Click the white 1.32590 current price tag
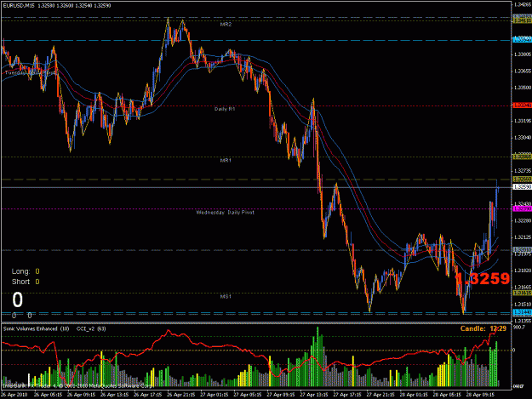 (522, 187)
